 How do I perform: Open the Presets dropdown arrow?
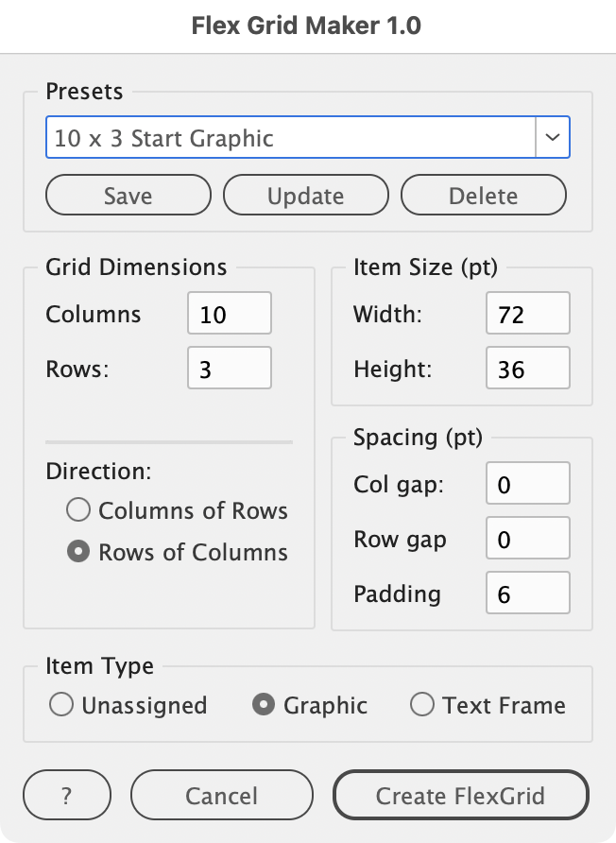pyautogui.click(x=553, y=138)
